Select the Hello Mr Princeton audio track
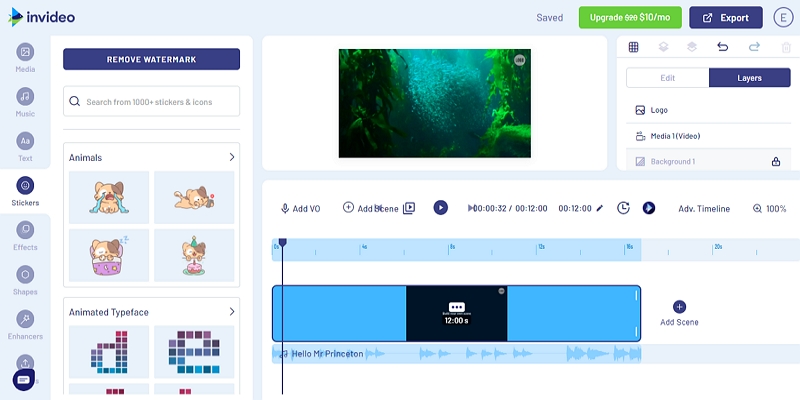 point(457,354)
